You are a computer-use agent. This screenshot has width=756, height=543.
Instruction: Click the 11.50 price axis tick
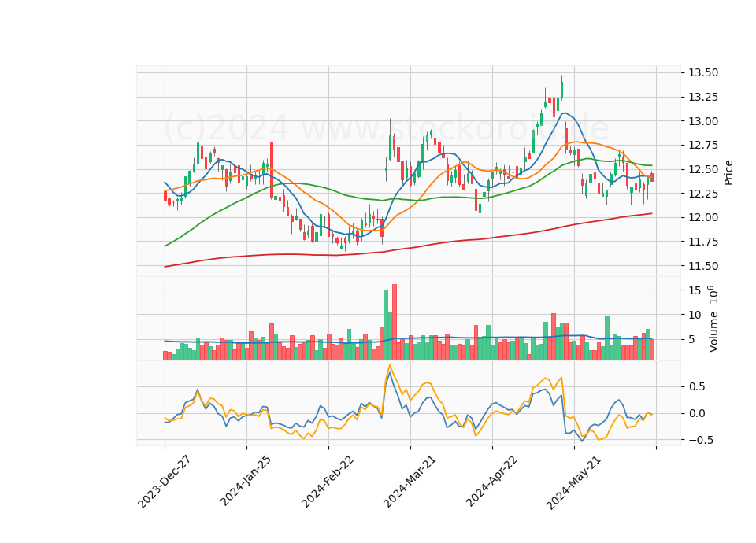[x=703, y=265]
